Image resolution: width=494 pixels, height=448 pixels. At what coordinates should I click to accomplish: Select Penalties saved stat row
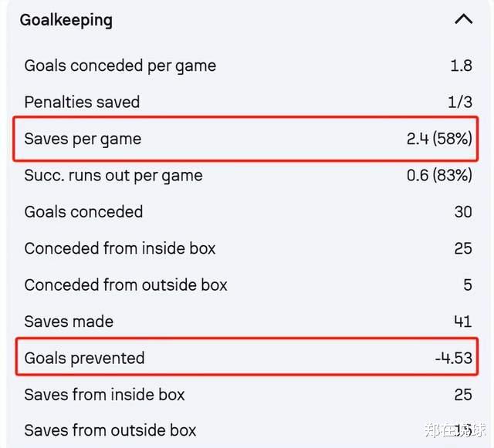tap(248, 102)
